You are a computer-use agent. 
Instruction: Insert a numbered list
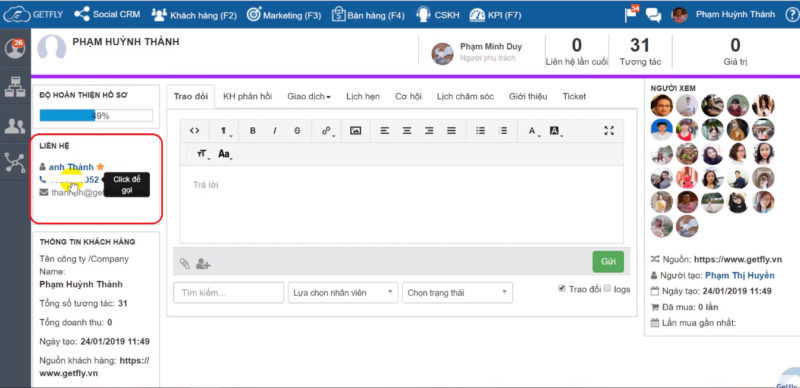click(503, 131)
